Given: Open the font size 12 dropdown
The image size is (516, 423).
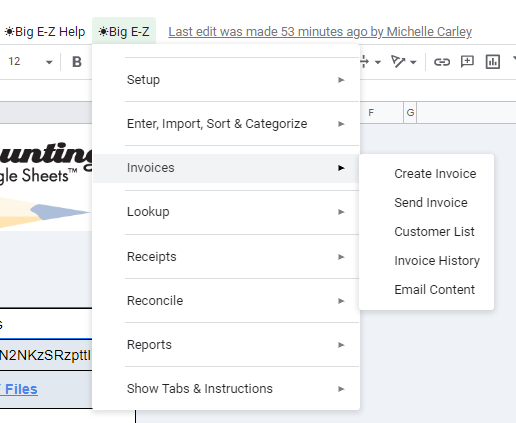Looking at the screenshot, I should coord(30,62).
